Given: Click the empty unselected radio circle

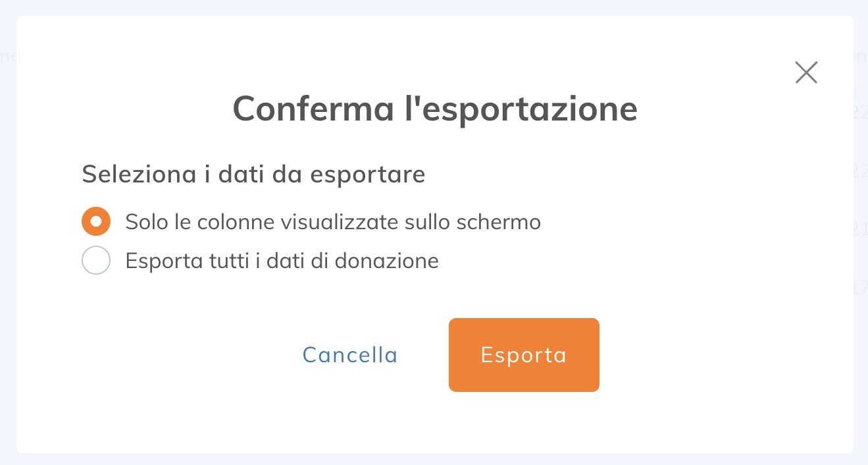Looking at the screenshot, I should [x=96, y=261].
